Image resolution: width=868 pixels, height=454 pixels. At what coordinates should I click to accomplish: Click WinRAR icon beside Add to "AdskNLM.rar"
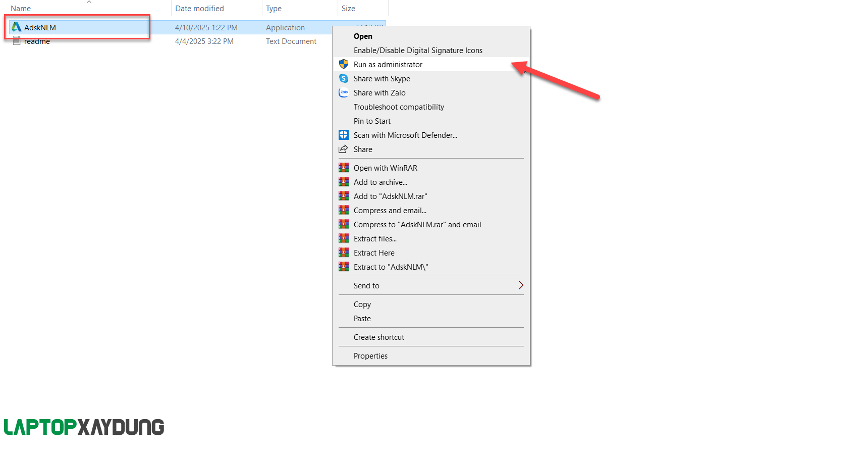point(344,196)
